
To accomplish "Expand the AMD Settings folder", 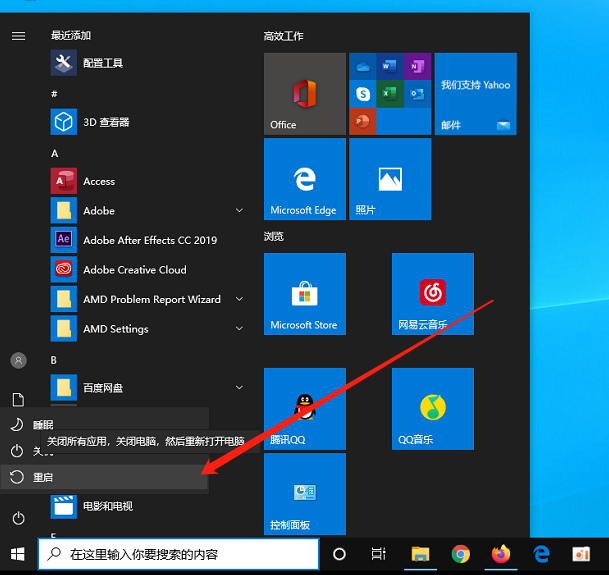I will tap(239, 329).
